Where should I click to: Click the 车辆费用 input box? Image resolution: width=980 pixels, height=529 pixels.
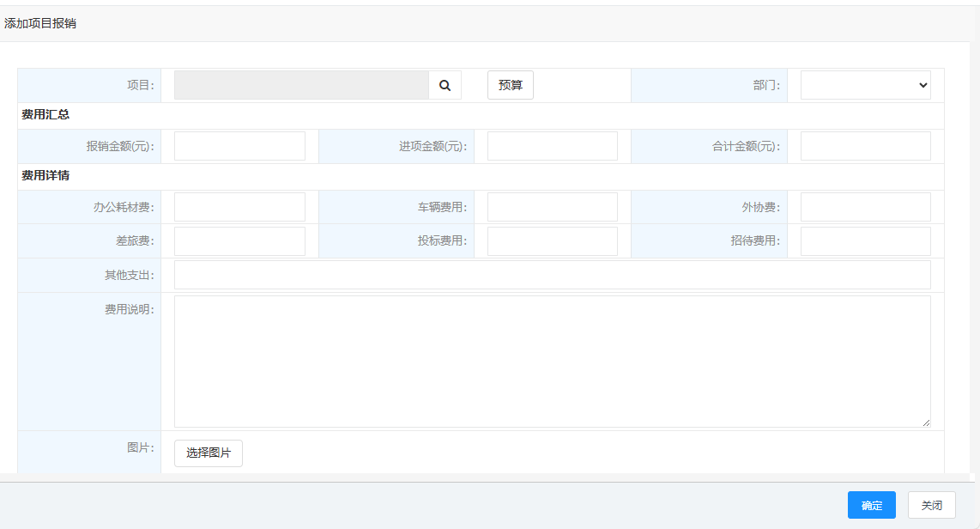(552, 207)
